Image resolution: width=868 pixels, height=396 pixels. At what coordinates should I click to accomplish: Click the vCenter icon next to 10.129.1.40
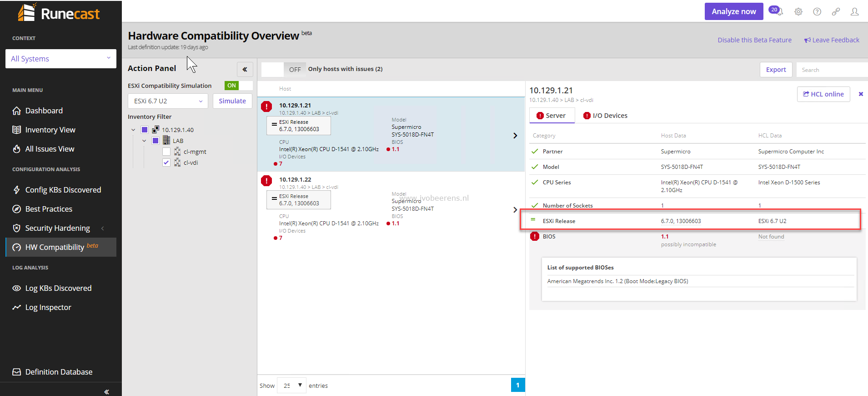[x=156, y=130]
